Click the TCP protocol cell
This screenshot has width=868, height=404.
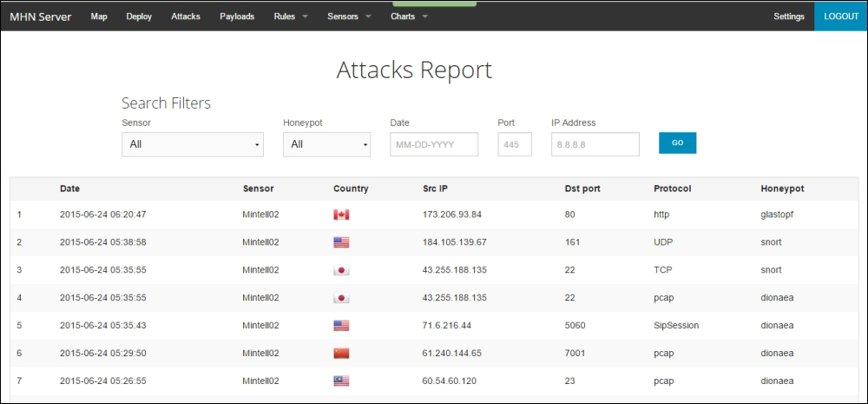pos(662,270)
